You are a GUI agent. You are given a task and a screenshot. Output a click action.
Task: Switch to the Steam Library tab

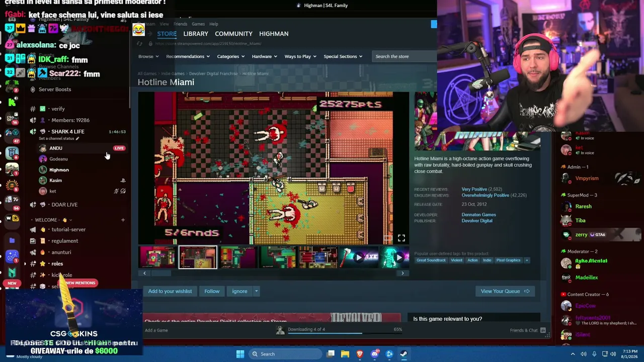click(196, 34)
